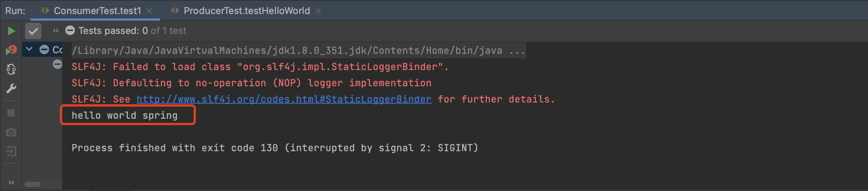Expand more actions at bottom of left toolbar
868x191 pixels.
click(11, 182)
